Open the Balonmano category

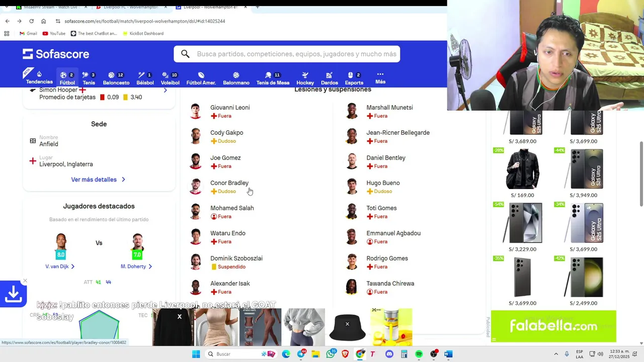pyautogui.click(x=236, y=78)
